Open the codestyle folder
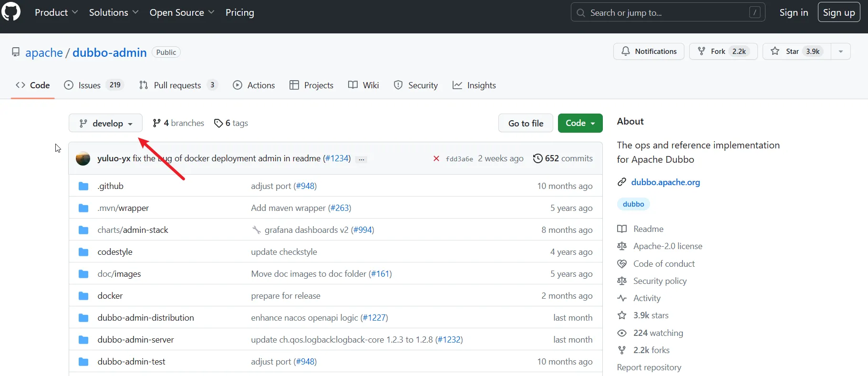Screen dimensions: 868x376 point(115,252)
